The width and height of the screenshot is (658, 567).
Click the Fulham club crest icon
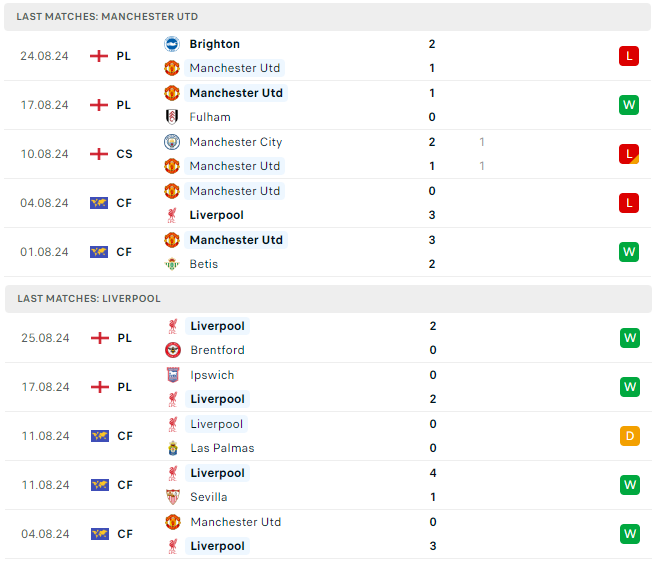(172, 117)
